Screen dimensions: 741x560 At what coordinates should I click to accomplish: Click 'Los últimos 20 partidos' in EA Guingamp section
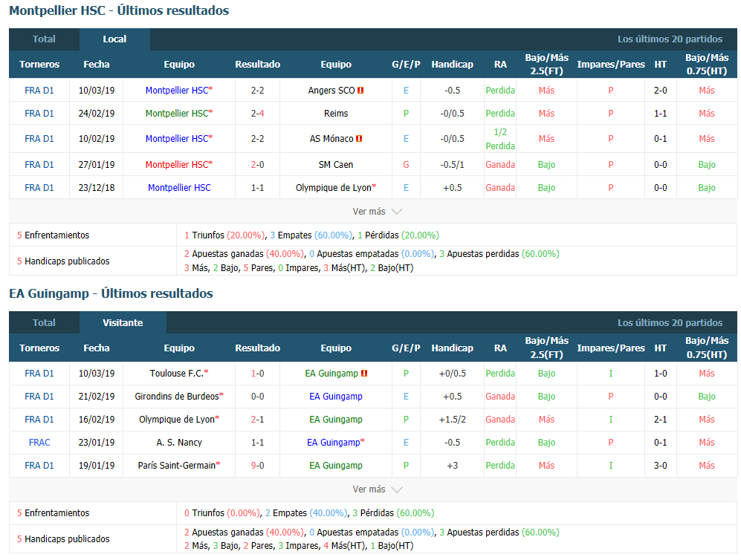pyautogui.click(x=670, y=322)
